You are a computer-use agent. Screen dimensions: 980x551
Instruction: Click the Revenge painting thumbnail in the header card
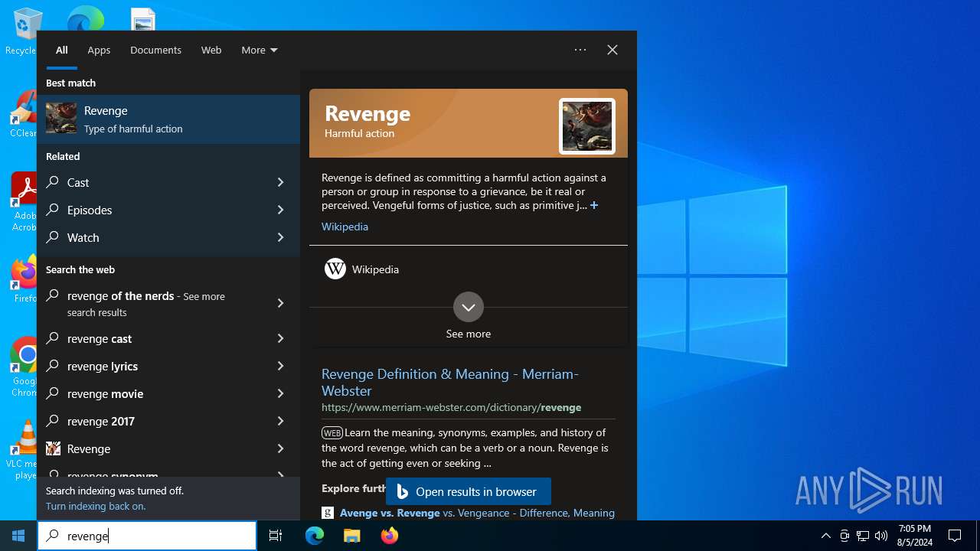click(x=587, y=126)
